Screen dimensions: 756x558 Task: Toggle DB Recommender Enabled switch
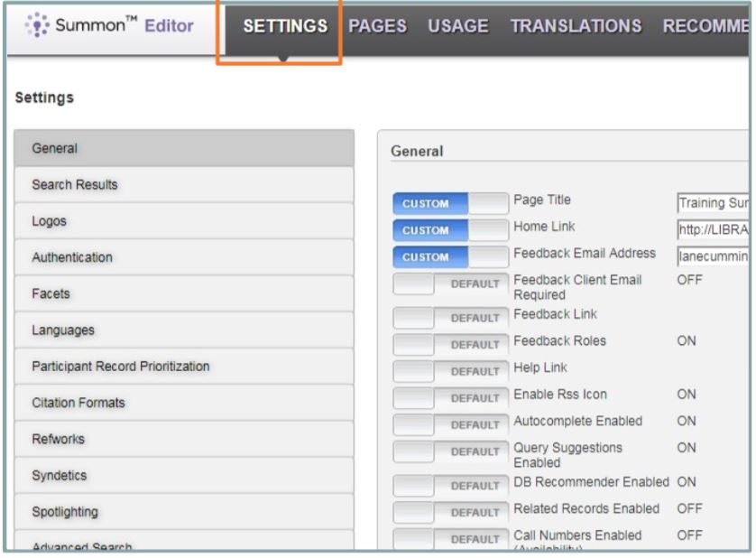tap(450, 486)
